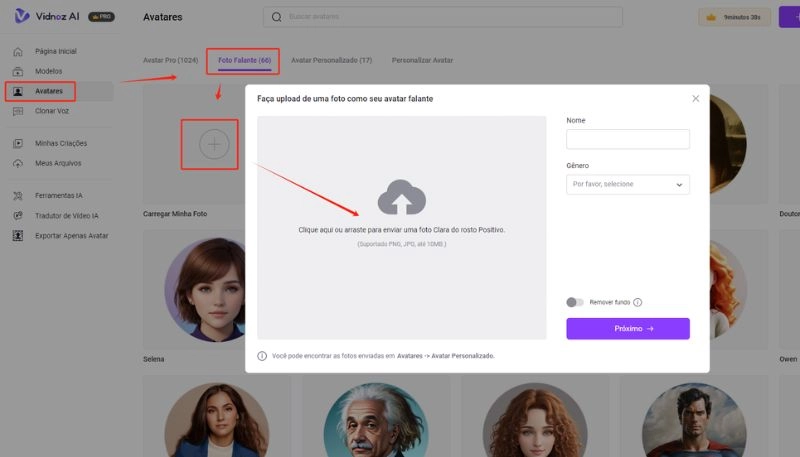Screen dimensions: 800x457
Task: Close the photo upload dialog
Action: tap(695, 98)
